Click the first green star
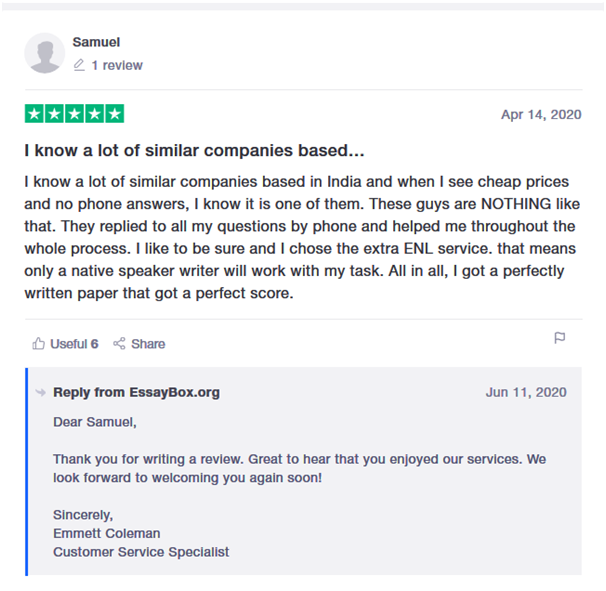The width and height of the screenshot is (606, 591). point(34,114)
